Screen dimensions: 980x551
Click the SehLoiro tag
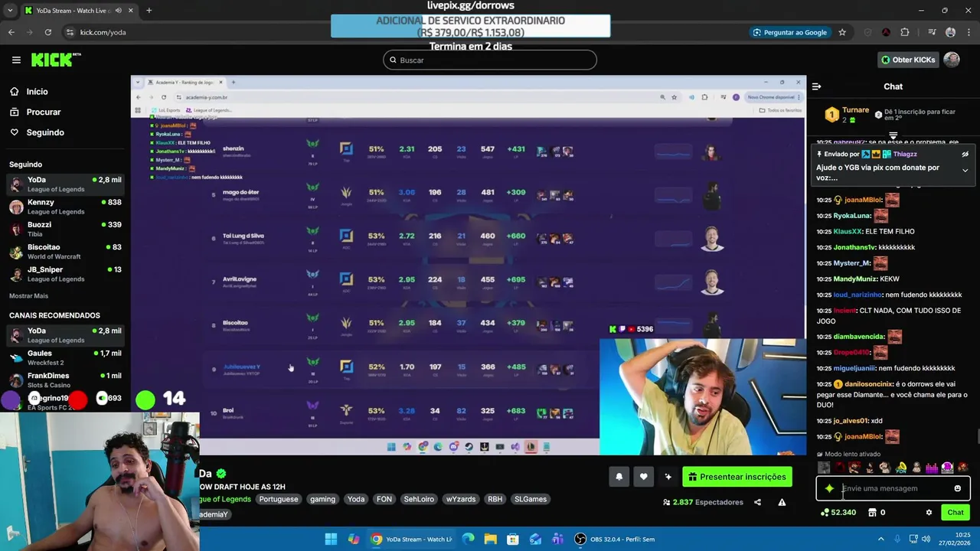pyautogui.click(x=419, y=499)
